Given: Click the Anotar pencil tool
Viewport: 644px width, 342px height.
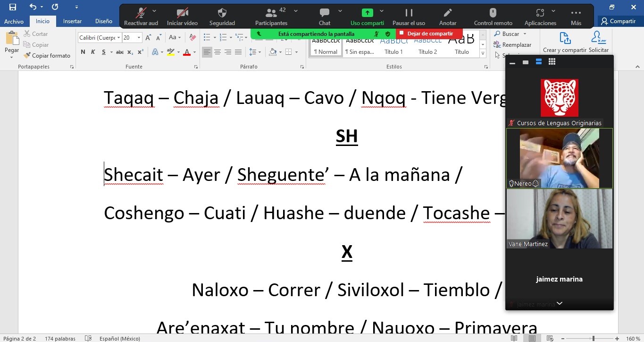Looking at the screenshot, I should pyautogui.click(x=447, y=13).
